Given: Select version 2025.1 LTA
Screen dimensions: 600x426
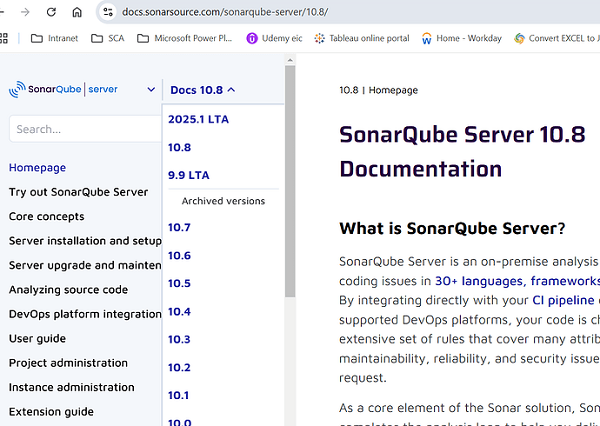Looking at the screenshot, I should tap(198, 119).
